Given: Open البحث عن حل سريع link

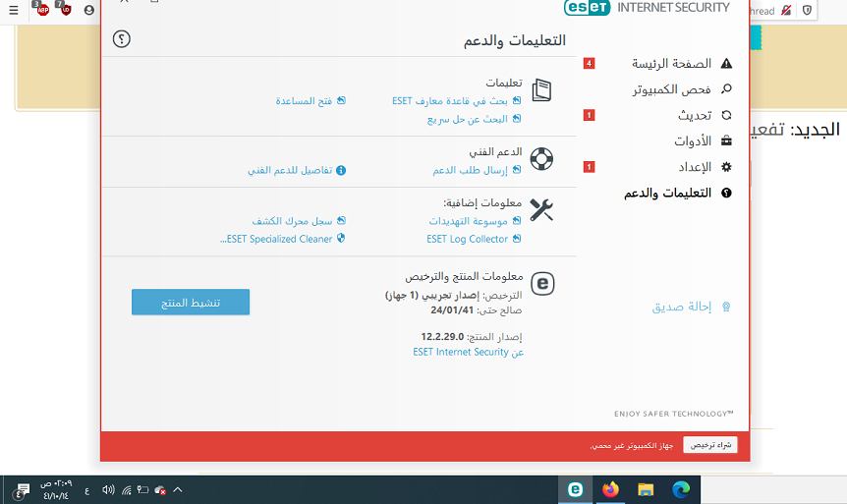Looking at the screenshot, I should click(x=468, y=119).
